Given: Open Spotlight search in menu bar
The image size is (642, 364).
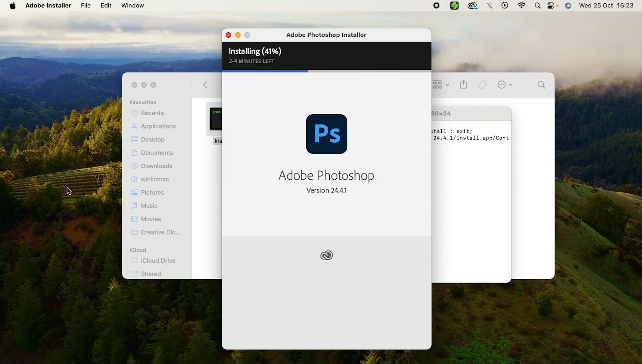Looking at the screenshot, I should point(537,5).
